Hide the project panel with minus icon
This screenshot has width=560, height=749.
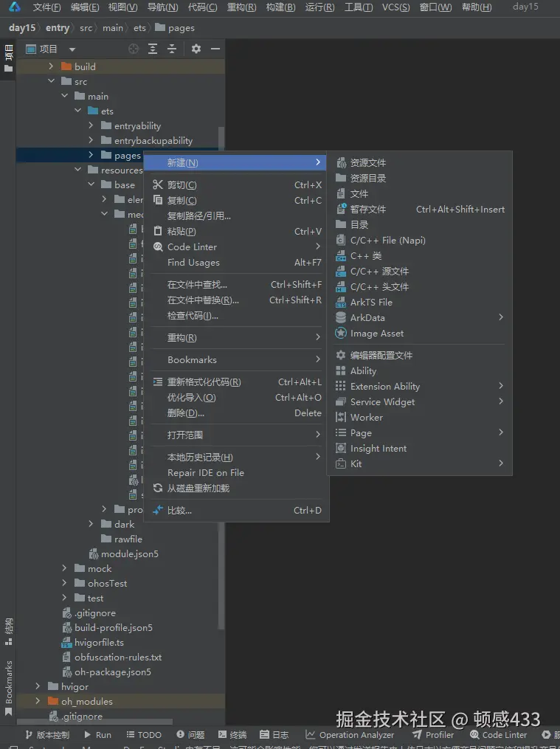click(215, 49)
